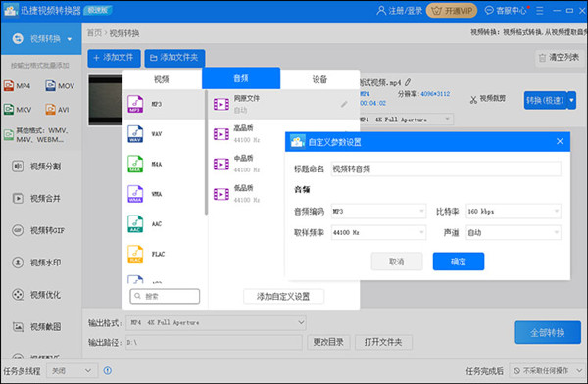The image size is (588, 384).
Task: Click the 转换(极速) convert button
Action: [545, 100]
